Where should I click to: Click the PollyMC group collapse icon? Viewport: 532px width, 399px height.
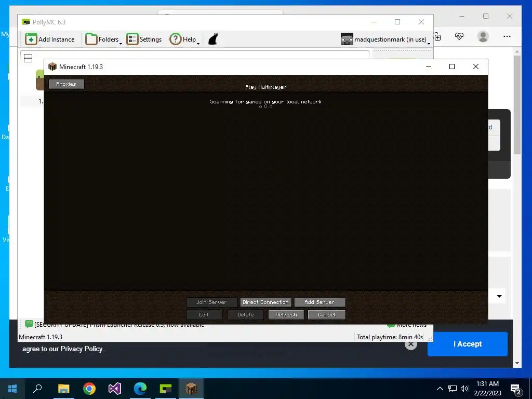[28, 58]
